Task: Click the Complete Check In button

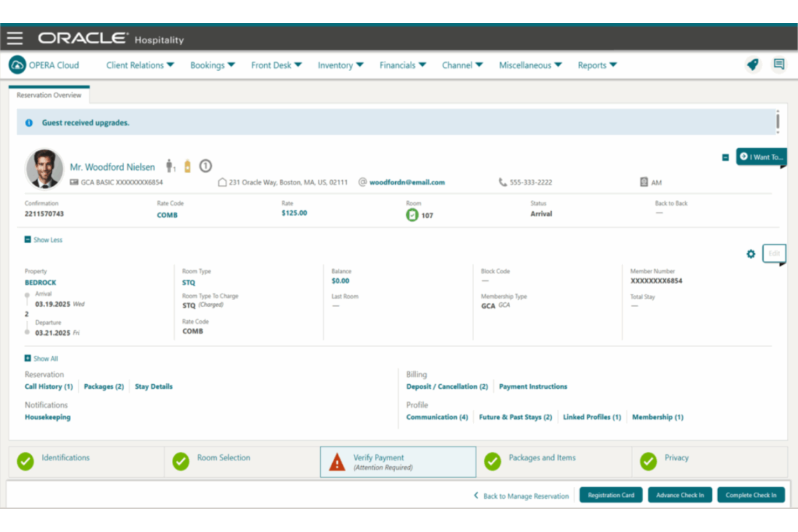Action: coord(751,495)
